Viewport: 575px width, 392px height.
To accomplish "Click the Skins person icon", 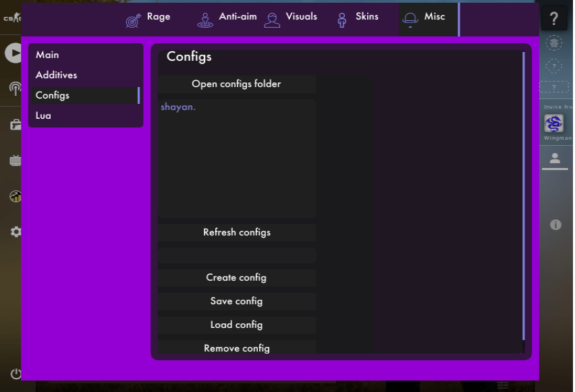I will (x=341, y=20).
